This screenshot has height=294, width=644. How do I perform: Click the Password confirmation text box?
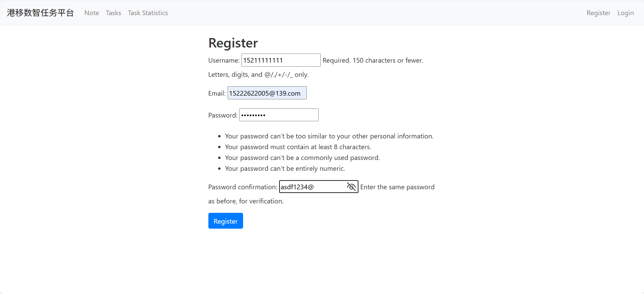coord(312,187)
